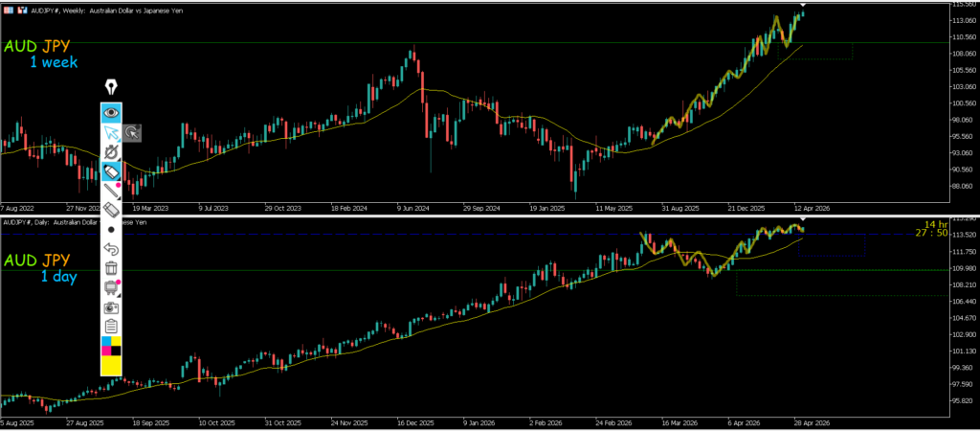The height and width of the screenshot is (431, 980).
Task: Click the gray cursor mode button beside the pointer
Action: click(133, 133)
